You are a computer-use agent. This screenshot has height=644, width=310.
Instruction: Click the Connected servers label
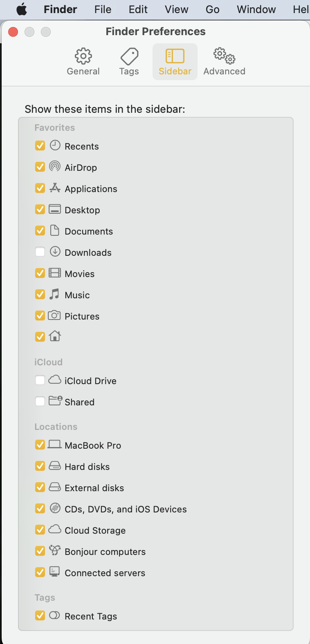pos(105,573)
